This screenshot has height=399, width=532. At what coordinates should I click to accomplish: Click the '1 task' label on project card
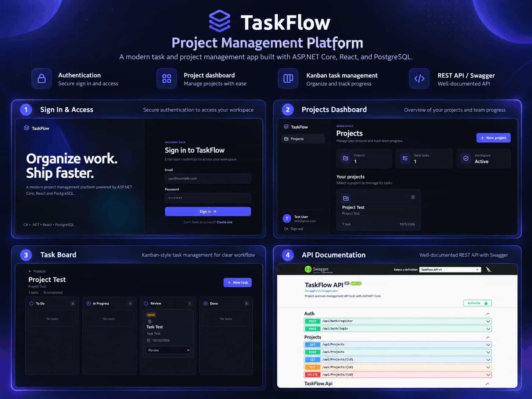(x=346, y=224)
